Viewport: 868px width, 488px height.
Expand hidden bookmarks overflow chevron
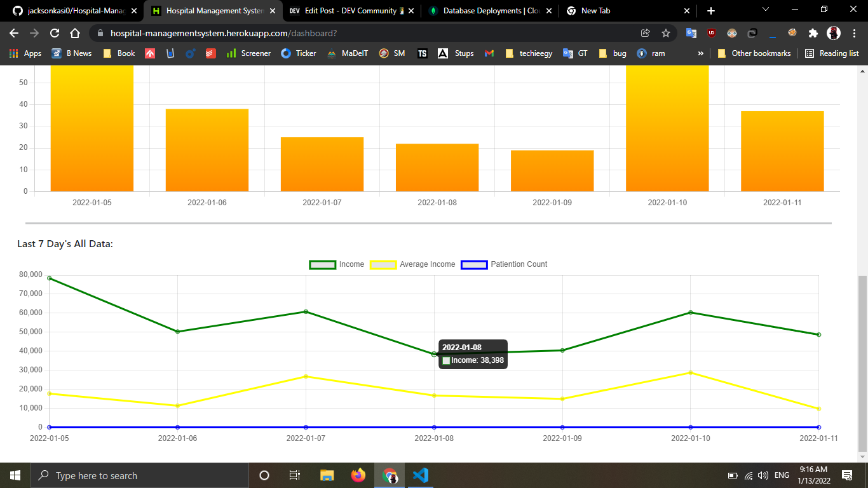tap(701, 53)
